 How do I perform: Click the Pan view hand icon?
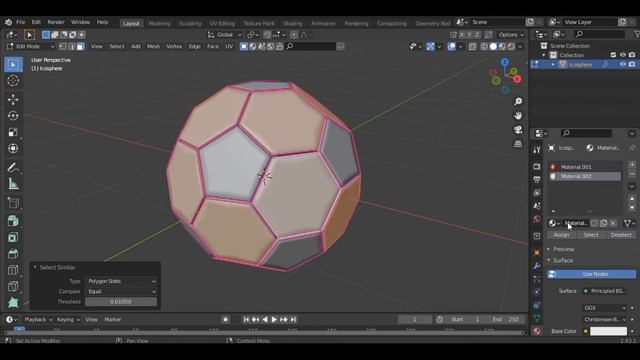(518, 116)
